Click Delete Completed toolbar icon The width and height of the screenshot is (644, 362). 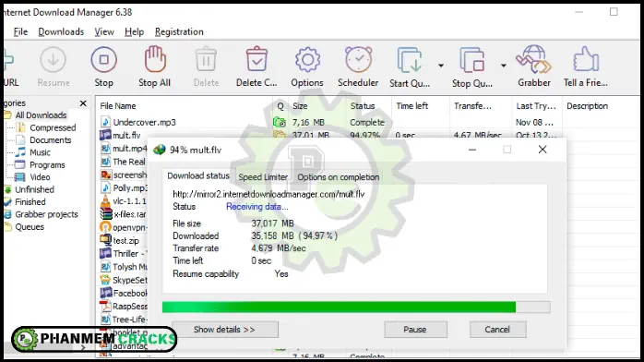(256, 60)
